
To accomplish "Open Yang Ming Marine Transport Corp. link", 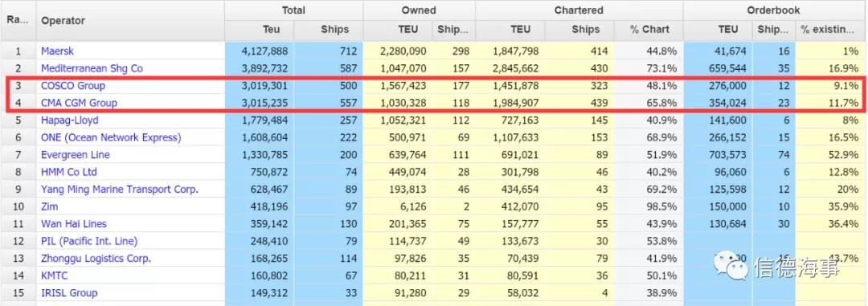I will coord(120,190).
